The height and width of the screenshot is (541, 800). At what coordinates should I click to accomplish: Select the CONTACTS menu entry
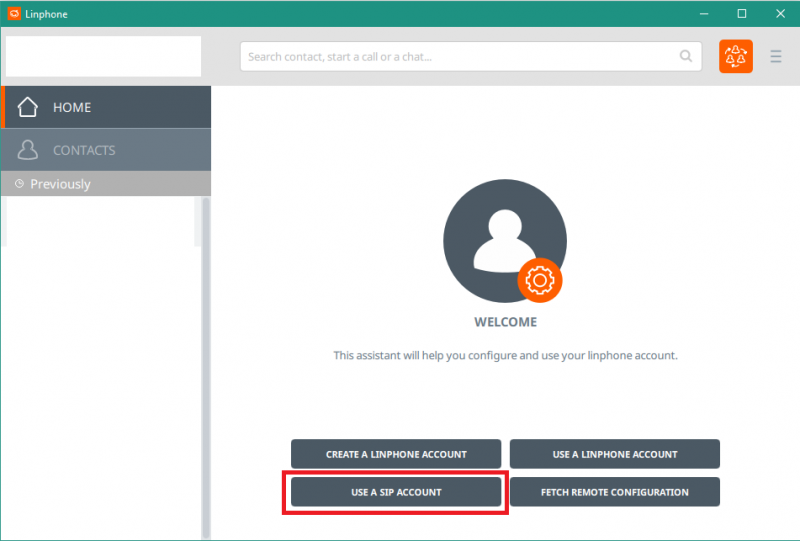point(106,150)
